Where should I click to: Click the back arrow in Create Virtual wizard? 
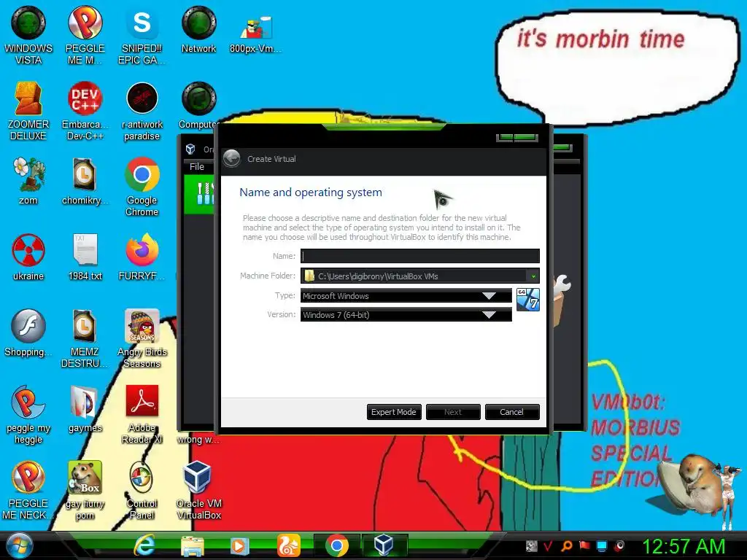coord(232,158)
